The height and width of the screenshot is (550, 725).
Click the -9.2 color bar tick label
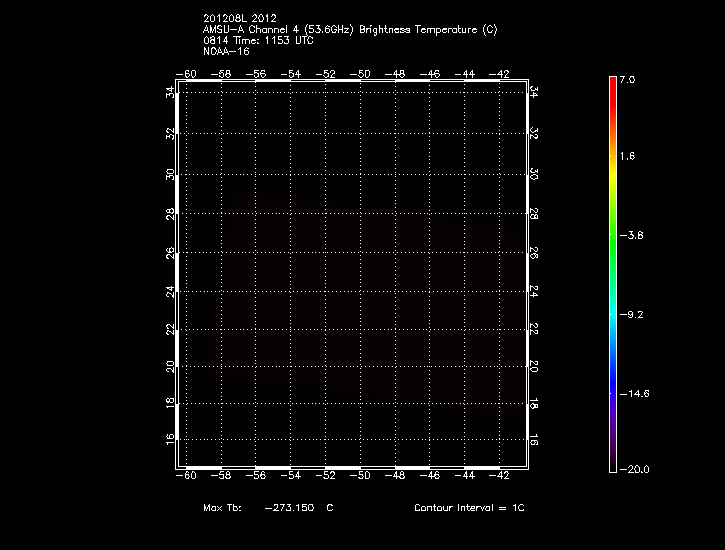[633, 315]
